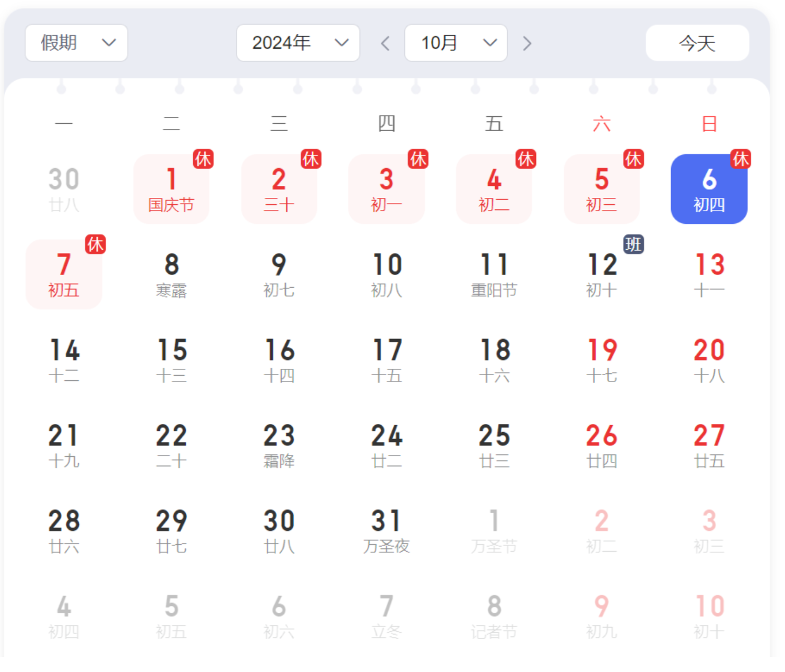Select October 11 重阳节
This screenshot has width=785, height=672.
coord(494,274)
